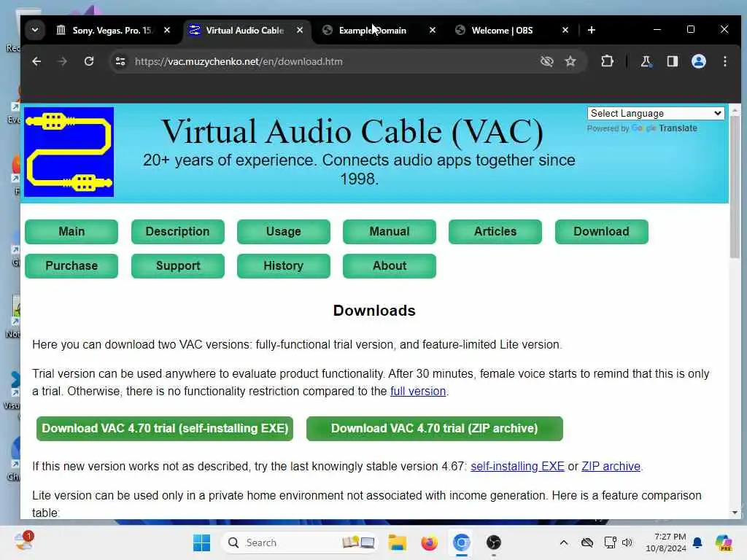Select the Chromium browser taskbar icon
This screenshot has height=560, width=747.
coord(461,542)
